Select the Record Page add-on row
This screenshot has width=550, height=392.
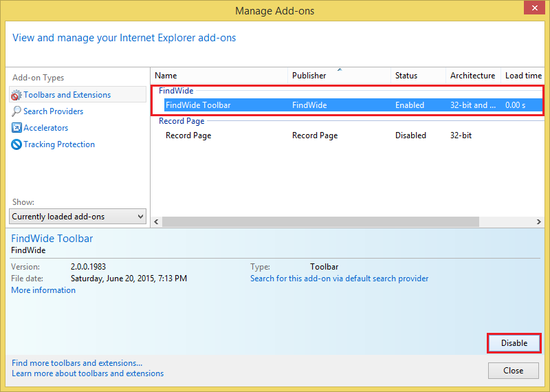coord(354,135)
